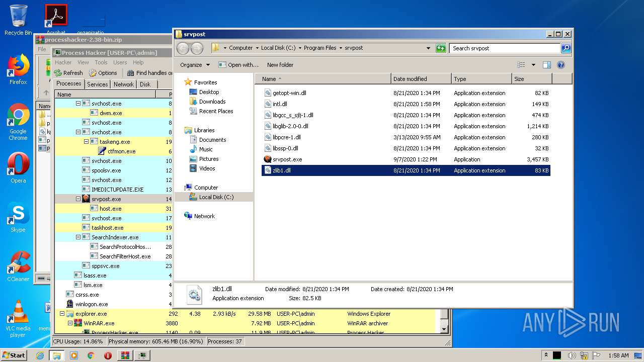Viewport: 644px width, 362px height.
Task: Click the volume speaker tray icon
Action: (572, 355)
